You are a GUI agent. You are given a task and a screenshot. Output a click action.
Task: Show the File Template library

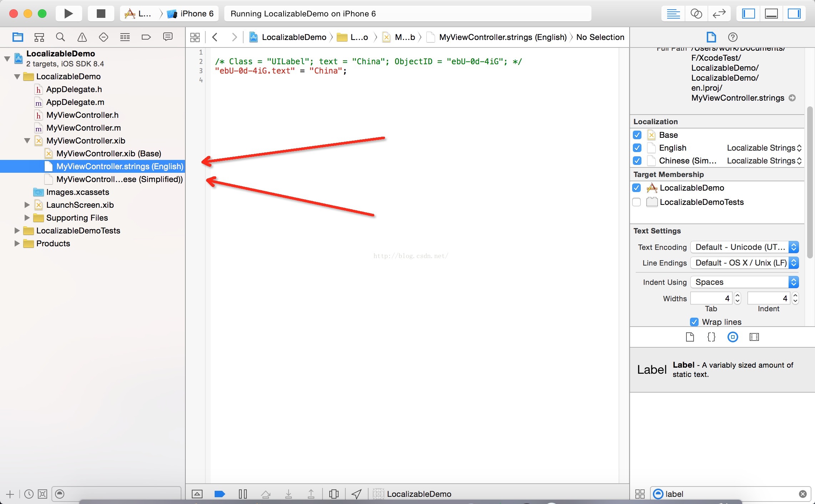(x=690, y=337)
